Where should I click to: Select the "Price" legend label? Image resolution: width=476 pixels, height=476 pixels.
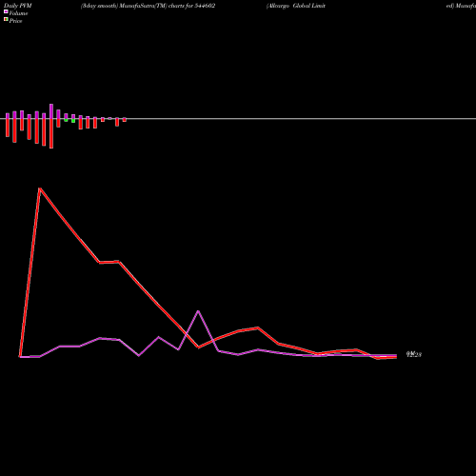15,21
